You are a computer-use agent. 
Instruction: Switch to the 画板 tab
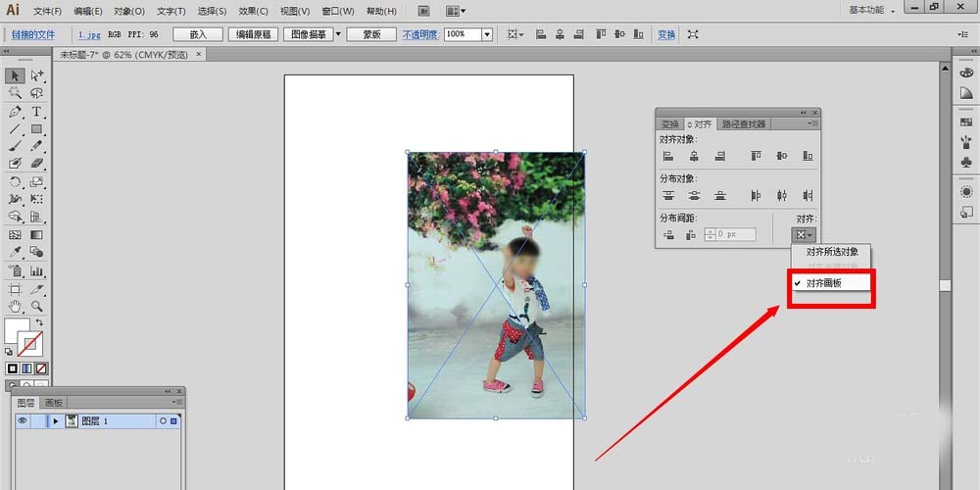pos(54,403)
